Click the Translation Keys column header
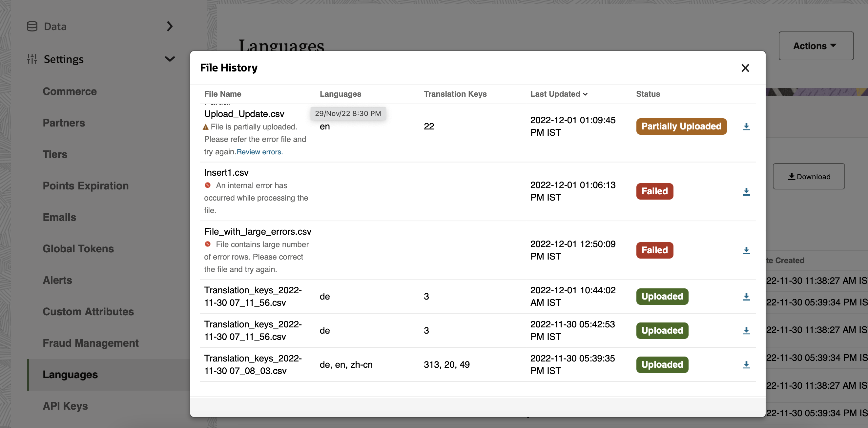The width and height of the screenshot is (868, 428). [455, 94]
